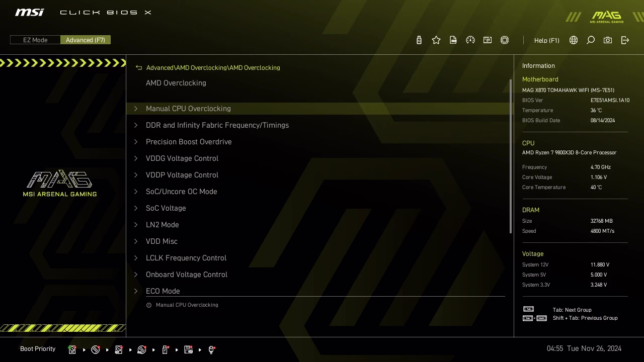
Task: Click the 32768 MB DRAM size value
Action: [602, 221]
